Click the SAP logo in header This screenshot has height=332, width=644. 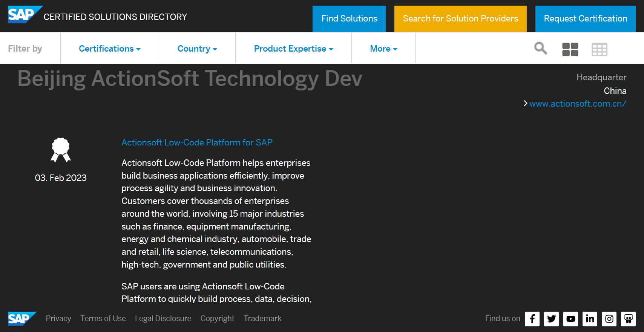(25, 15)
